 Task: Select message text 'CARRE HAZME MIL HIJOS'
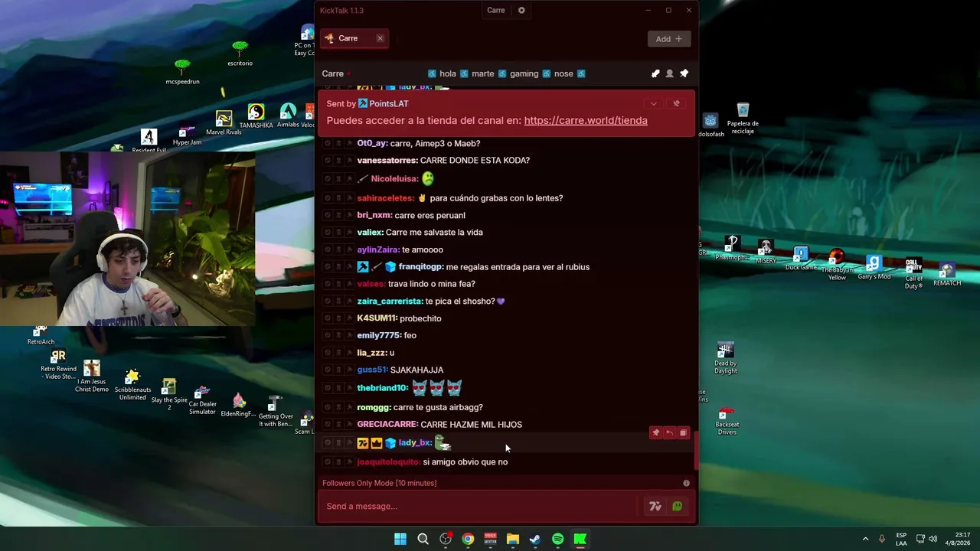[472, 425]
